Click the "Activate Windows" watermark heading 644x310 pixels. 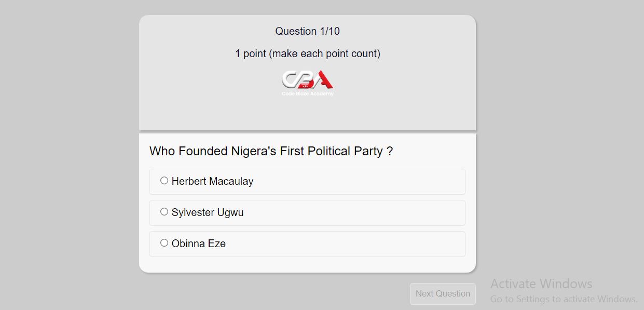point(541,284)
